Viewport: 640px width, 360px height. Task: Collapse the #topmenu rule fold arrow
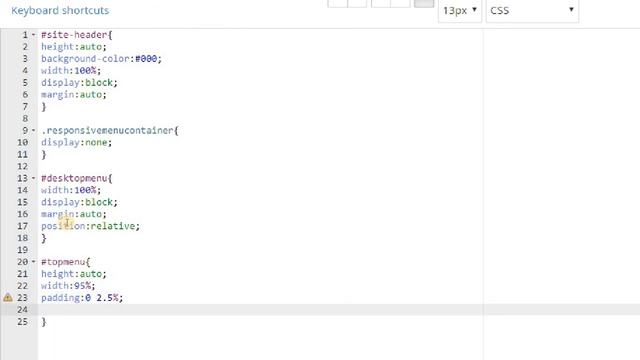pyautogui.click(x=33, y=262)
